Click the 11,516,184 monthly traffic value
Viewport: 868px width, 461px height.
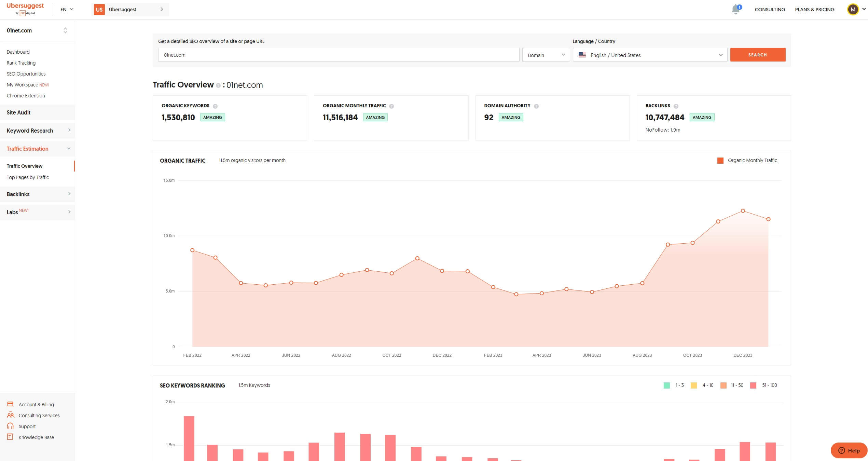tap(340, 118)
